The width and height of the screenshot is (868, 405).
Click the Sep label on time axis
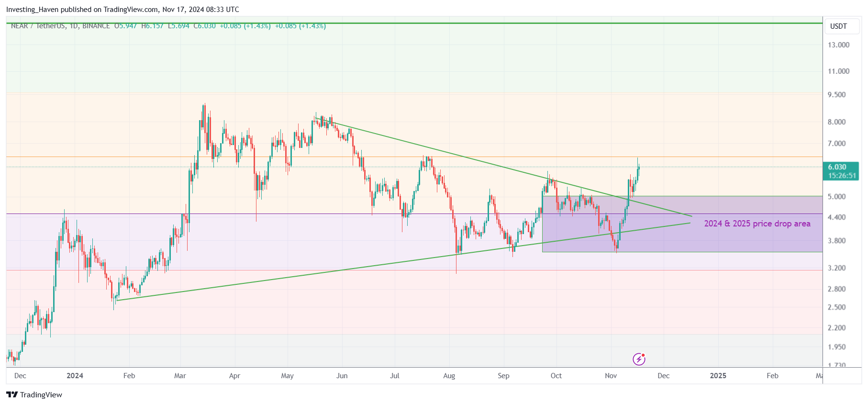[503, 376]
